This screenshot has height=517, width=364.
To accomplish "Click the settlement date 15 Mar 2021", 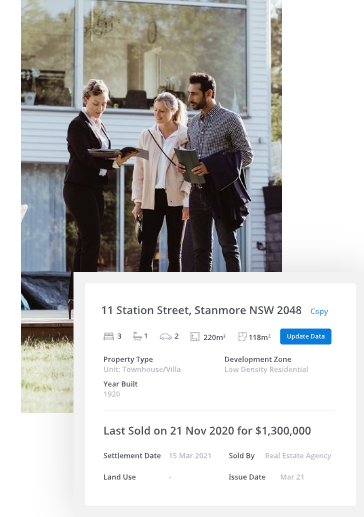I will [190, 456].
